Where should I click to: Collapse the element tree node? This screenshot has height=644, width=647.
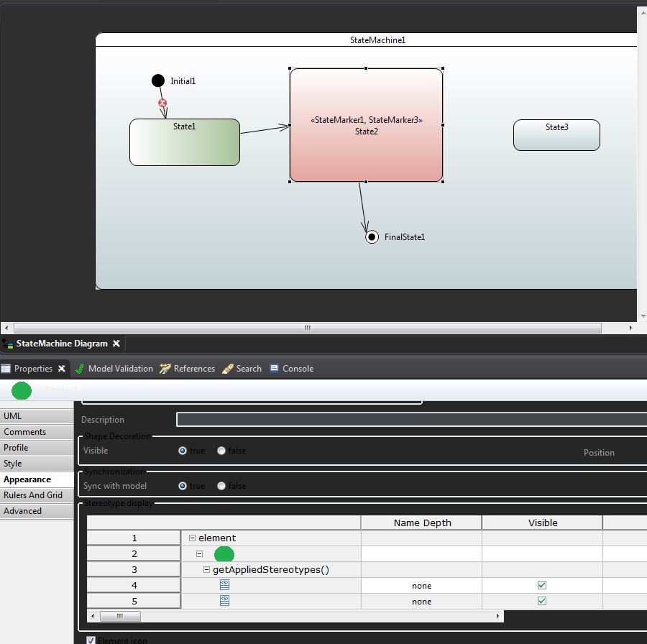[x=192, y=538]
